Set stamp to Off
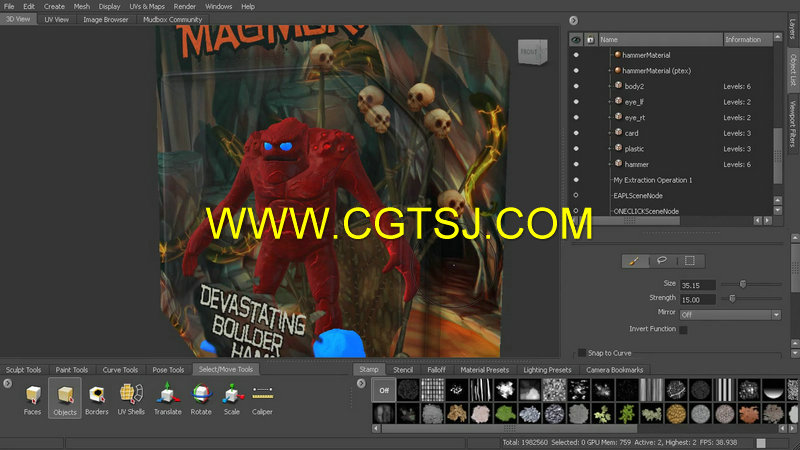This screenshot has width=800, height=450. [x=384, y=390]
